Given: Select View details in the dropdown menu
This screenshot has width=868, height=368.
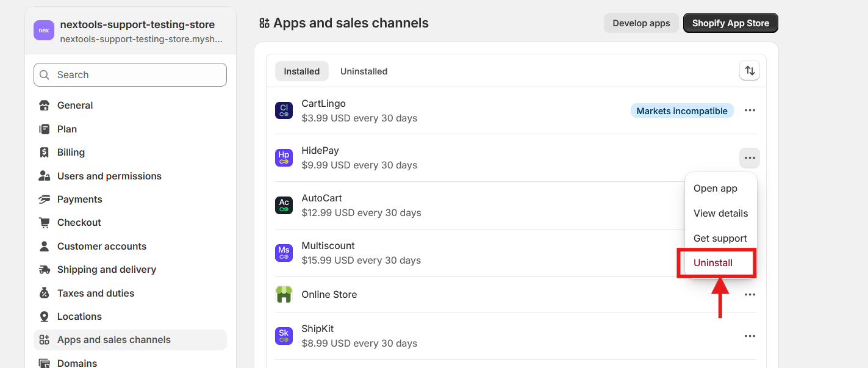Looking at the screenshot, I should [x=720, y=214].
